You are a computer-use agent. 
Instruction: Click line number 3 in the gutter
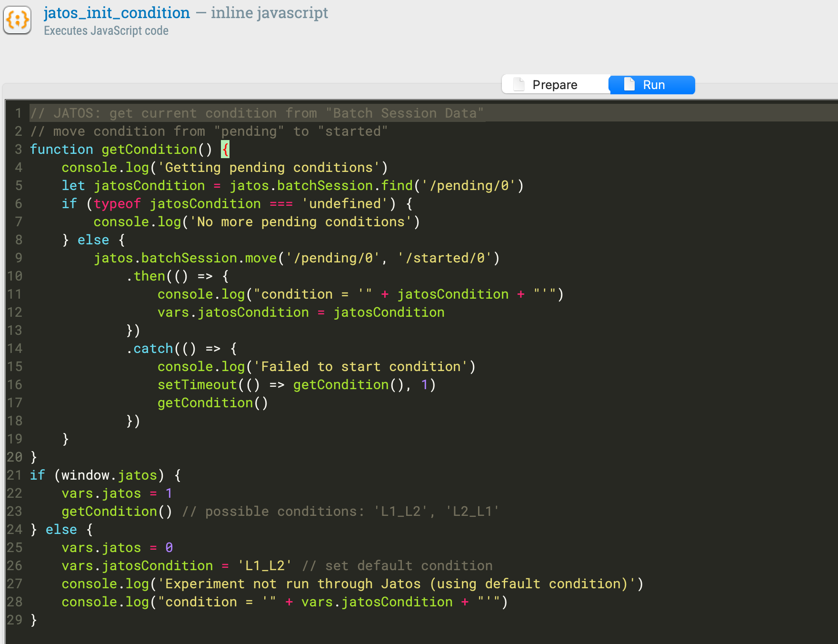coord(18,150)
